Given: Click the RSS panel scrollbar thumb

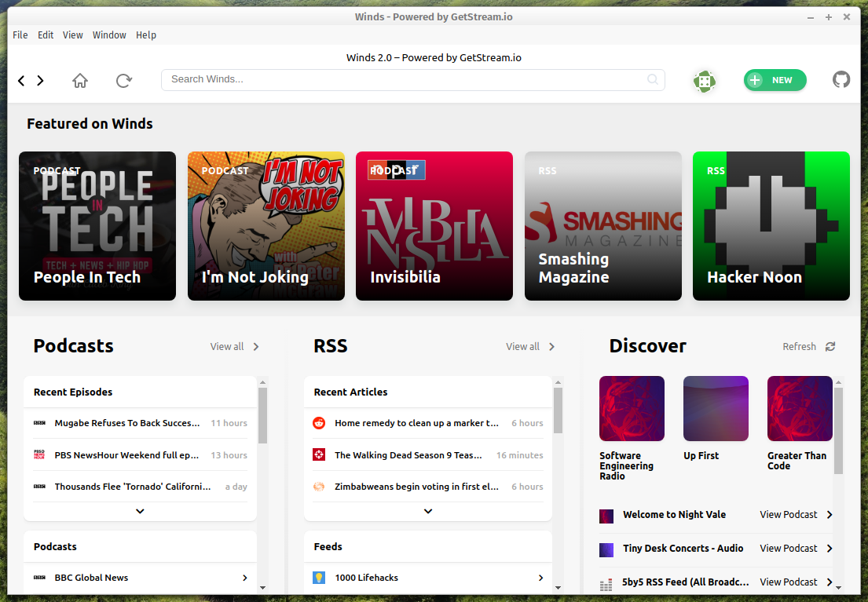Looking at the screenshot, I should [x=558, y=410].
